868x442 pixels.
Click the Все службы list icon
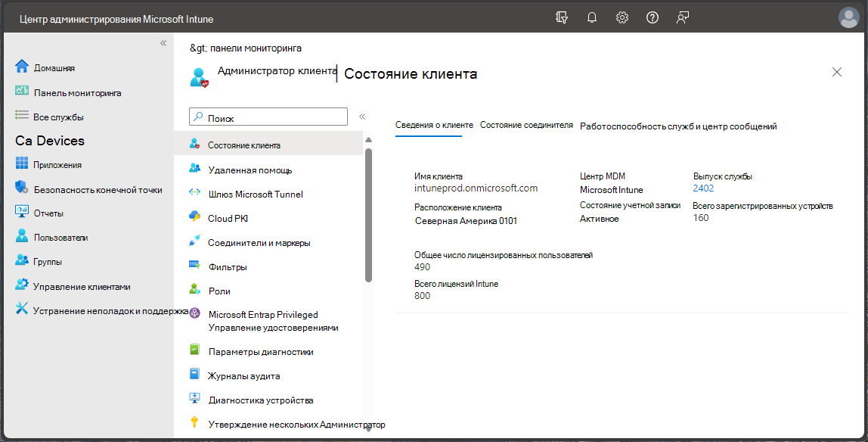[22, 116]
